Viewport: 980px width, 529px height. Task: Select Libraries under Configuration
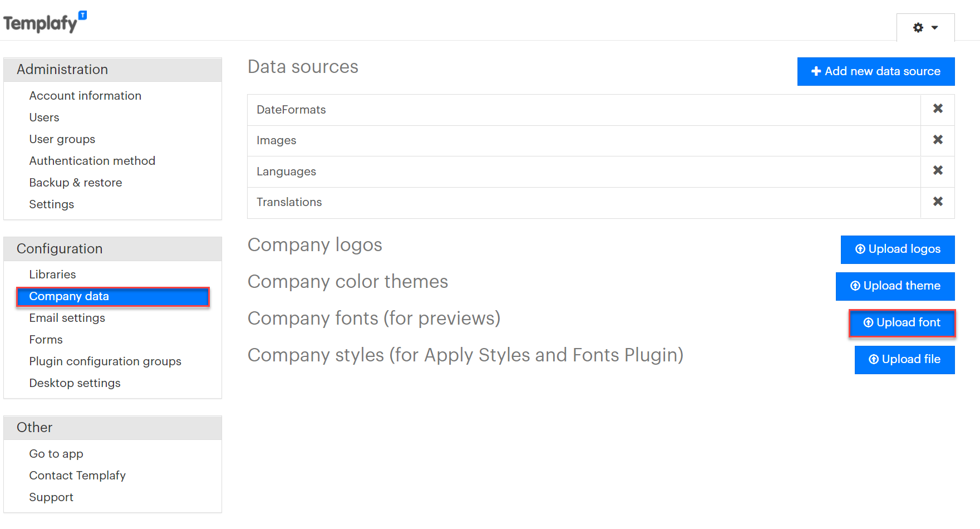tap(52, 275)
